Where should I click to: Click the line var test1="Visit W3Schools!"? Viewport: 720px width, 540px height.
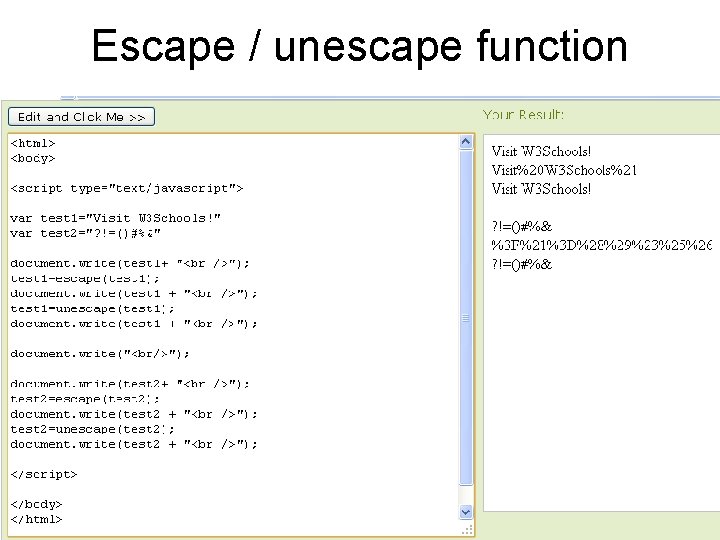(x=115, y=218)
